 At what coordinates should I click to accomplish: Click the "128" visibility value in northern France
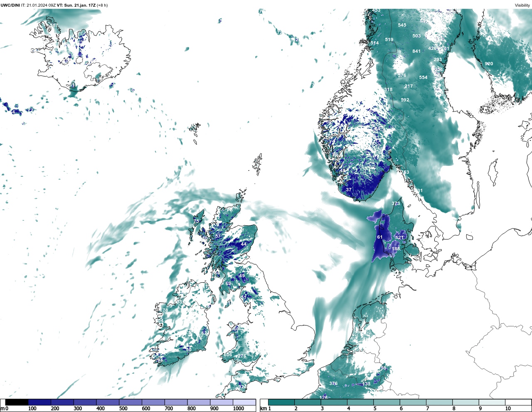click(324, 397)
